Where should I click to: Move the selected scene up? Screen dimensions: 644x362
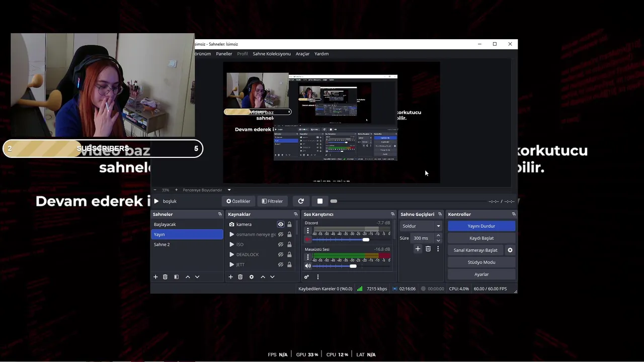[188, 277]
